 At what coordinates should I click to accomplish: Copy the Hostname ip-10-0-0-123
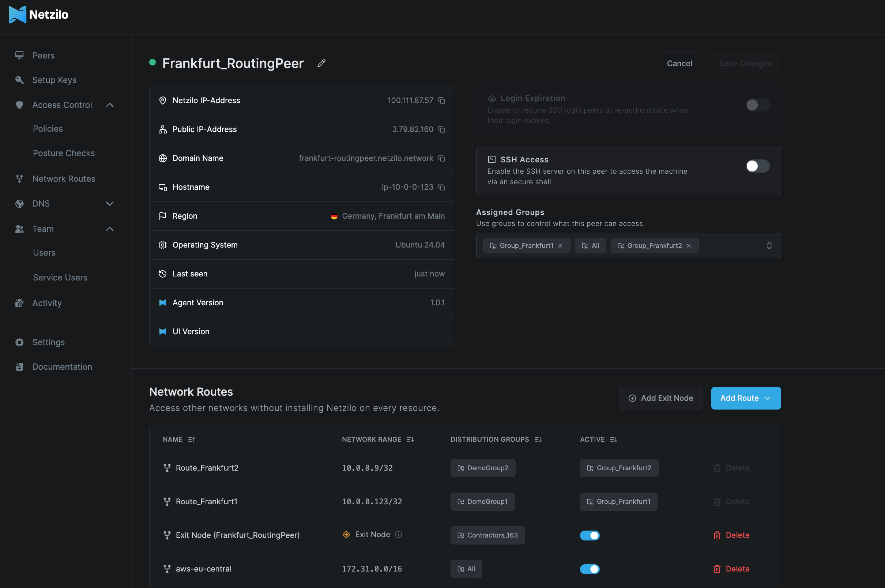pyautogui.click(x=442, y=187)
